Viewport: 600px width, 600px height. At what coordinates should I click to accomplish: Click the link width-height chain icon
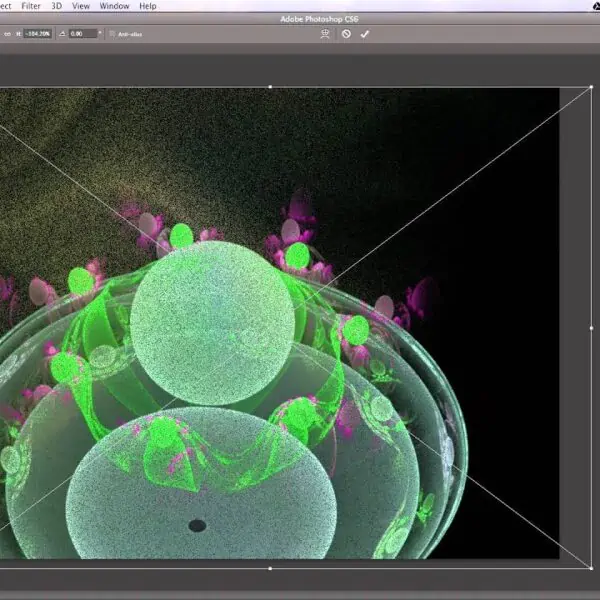coord(7,34)
